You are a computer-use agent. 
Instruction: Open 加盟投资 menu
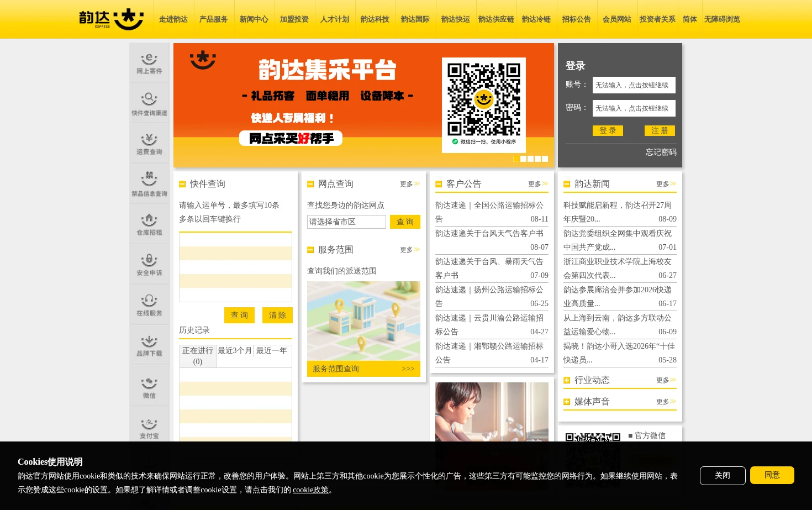click(x=294, y=19)
